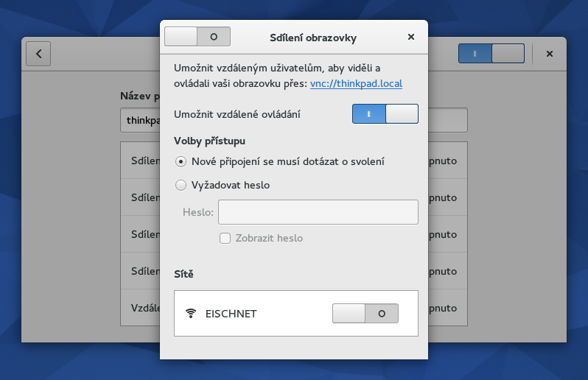This screenshot has width=588, height=380.
Task: Open the third Sdílení row in sharing list
Action: click(144, 234)
